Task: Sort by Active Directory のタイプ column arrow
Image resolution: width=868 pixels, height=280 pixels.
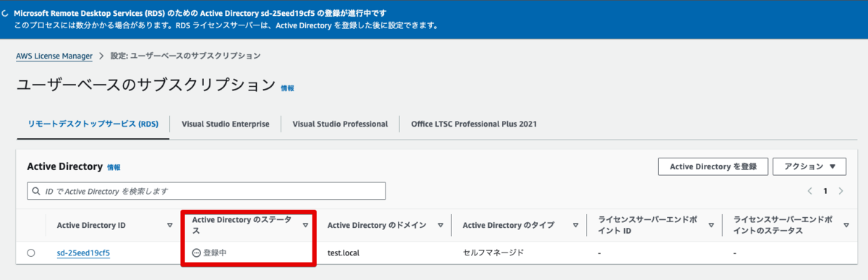Action: coord(576,225)
